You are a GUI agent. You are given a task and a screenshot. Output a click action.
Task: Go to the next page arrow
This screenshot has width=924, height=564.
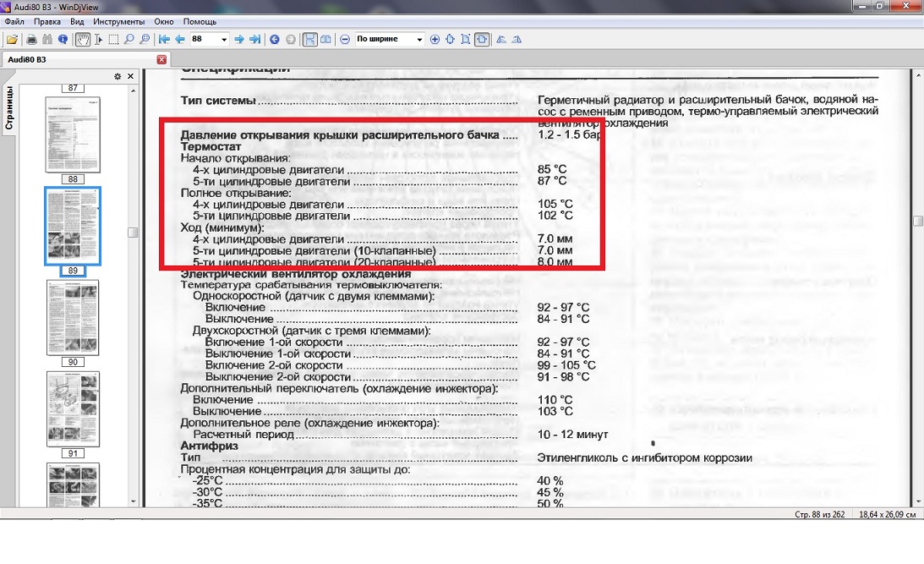(239, 40)
